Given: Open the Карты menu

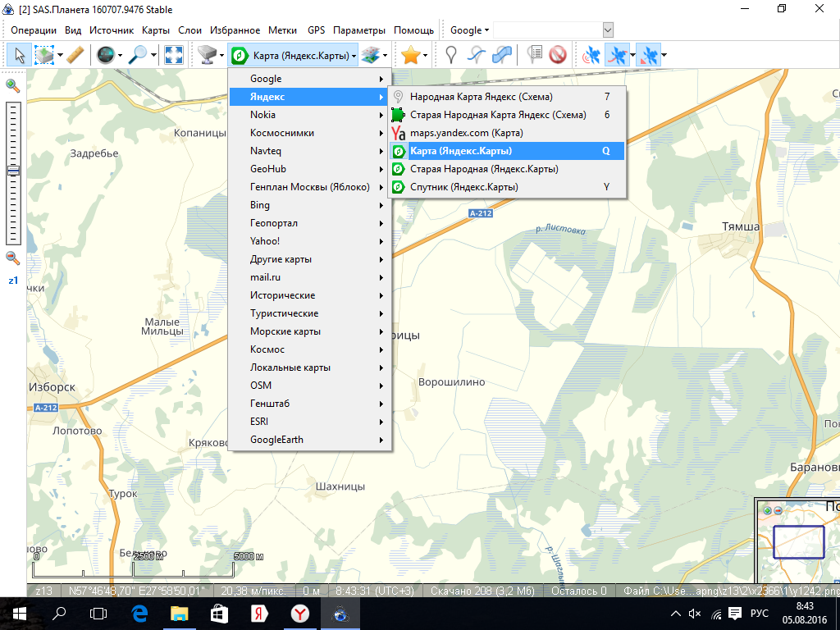Looking at the screenshot, I should click(156, 30).
